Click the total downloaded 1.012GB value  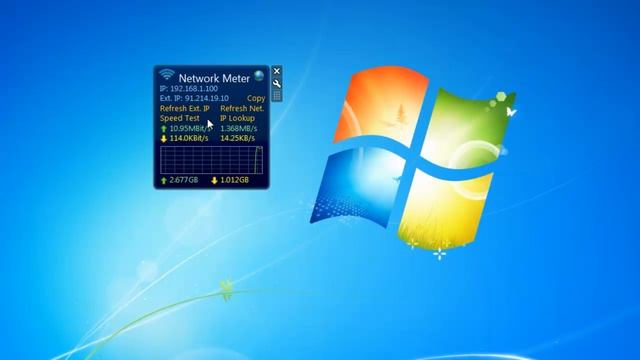click(x=235, y=180)
